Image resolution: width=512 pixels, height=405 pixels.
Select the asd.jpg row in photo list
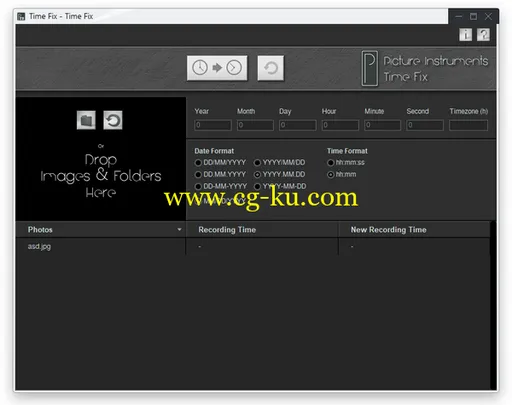point(253,247)
